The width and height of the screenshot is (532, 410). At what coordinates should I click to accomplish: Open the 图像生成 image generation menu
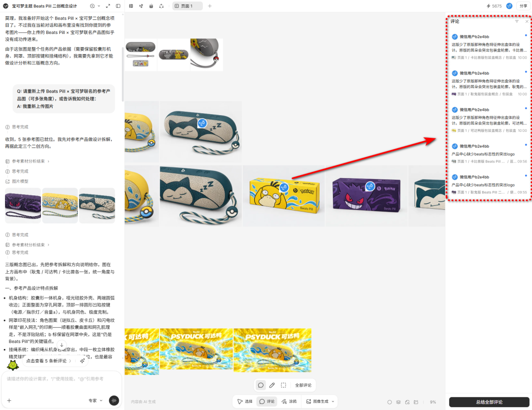320,401
